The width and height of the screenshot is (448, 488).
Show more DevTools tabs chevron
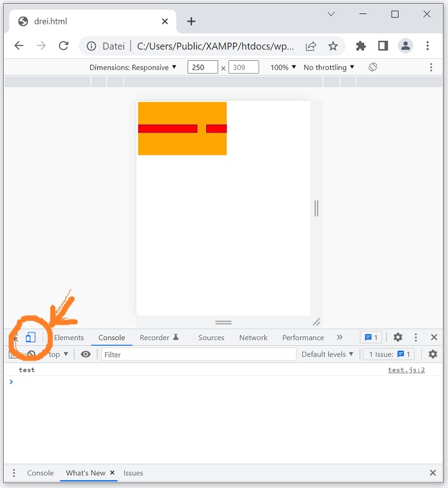coord(339,338)
